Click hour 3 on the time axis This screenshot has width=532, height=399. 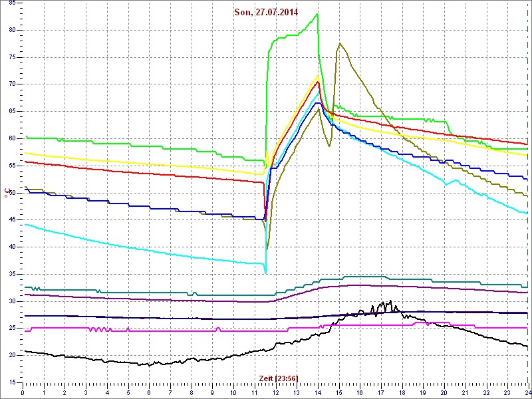click(86, 392)
